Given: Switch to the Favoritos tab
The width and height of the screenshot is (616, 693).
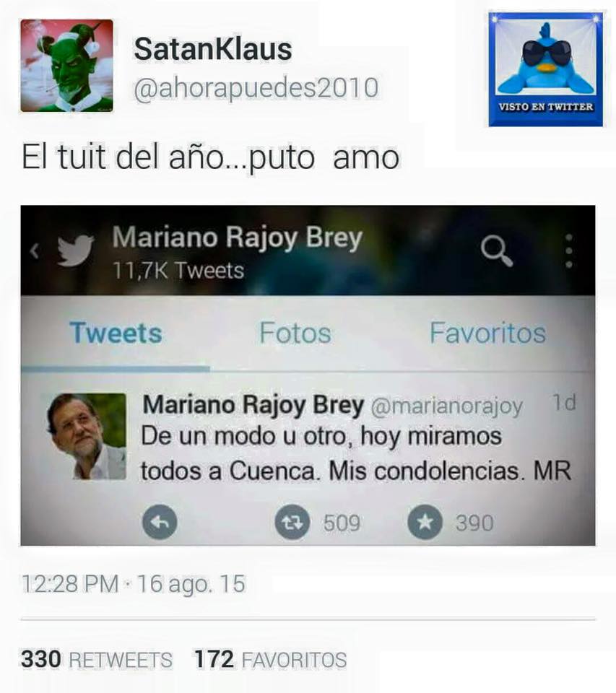Looking at the screenshot, I should pyautogui.click(x=487, y=333).
